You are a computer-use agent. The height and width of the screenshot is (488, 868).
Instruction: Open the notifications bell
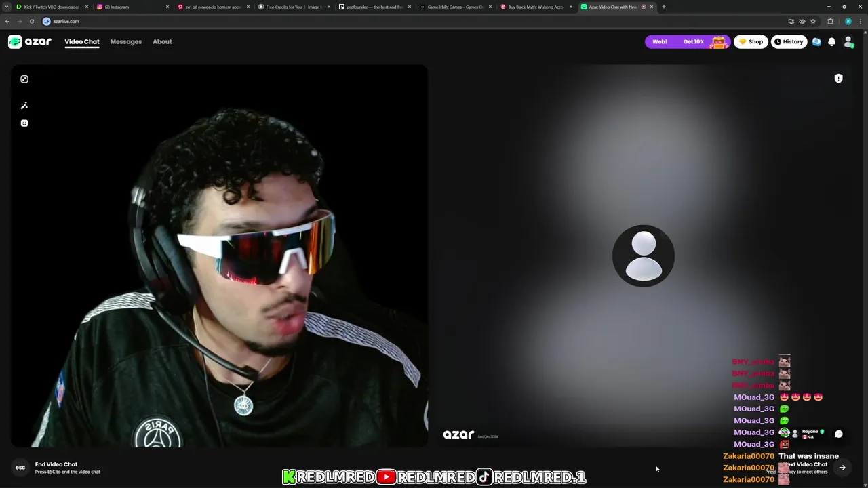click(x=832, y=42)
